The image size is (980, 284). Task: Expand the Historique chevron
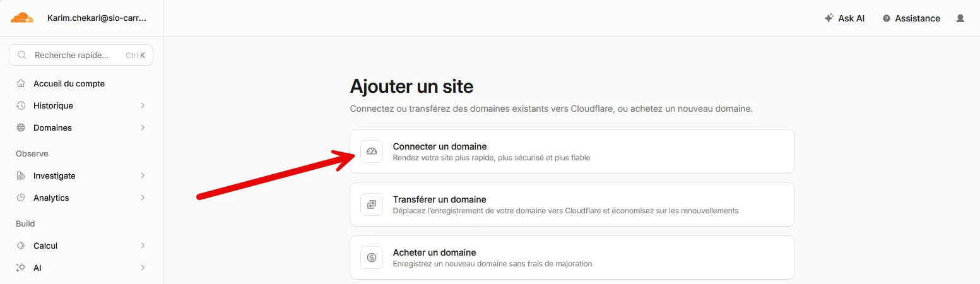coord(143,105)
